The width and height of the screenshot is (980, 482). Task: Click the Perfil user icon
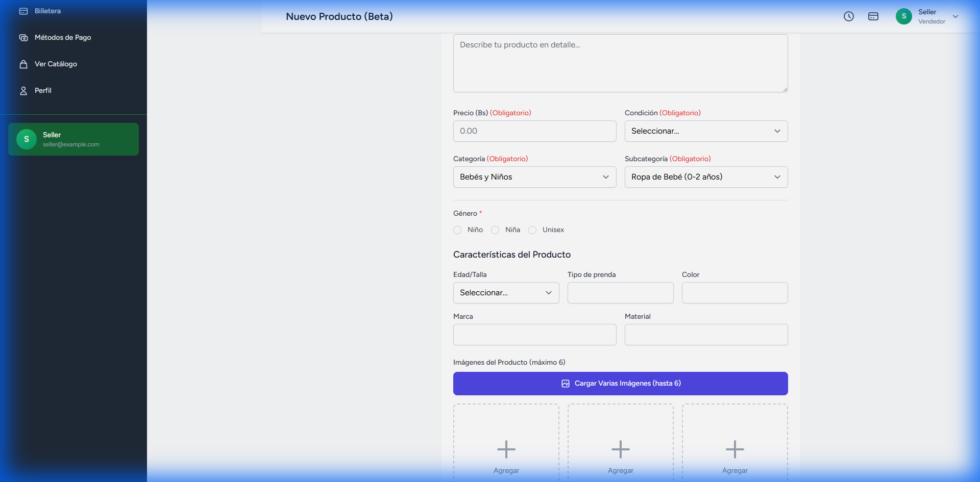coord(23,91)
